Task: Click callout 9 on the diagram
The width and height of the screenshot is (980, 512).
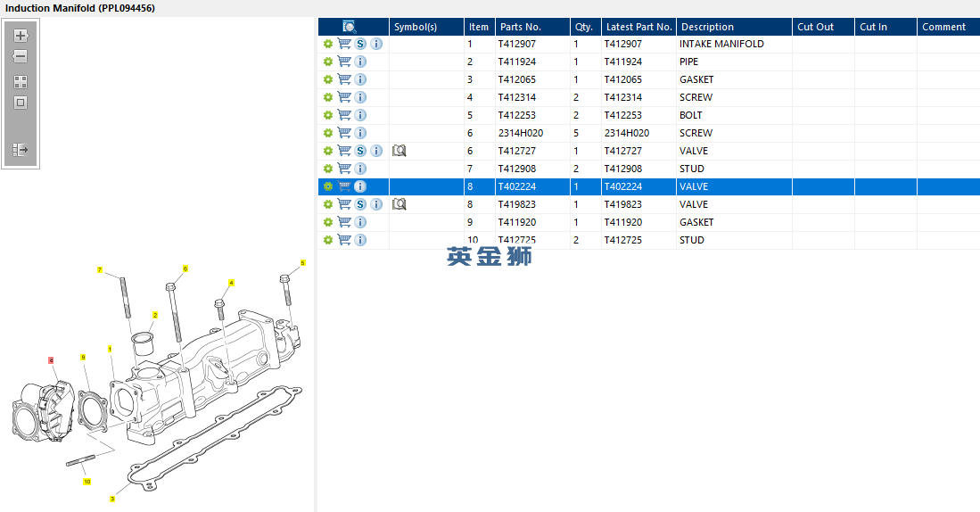Action: click(83, 358)
